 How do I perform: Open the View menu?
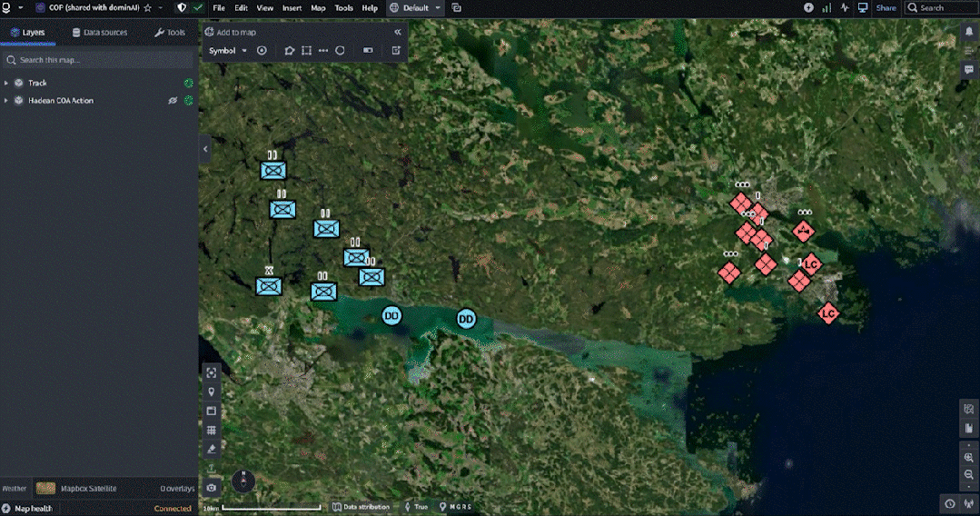click(x=265, y=8)
